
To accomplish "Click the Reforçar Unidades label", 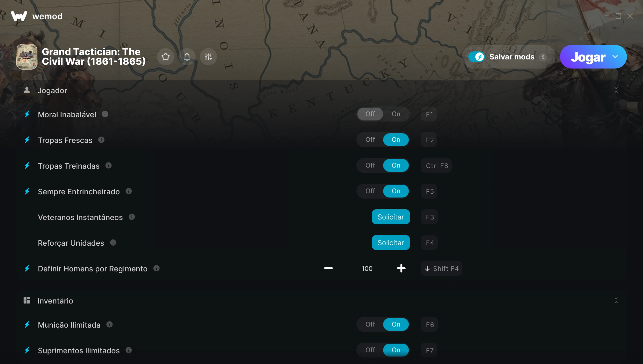I will [71, 243].
